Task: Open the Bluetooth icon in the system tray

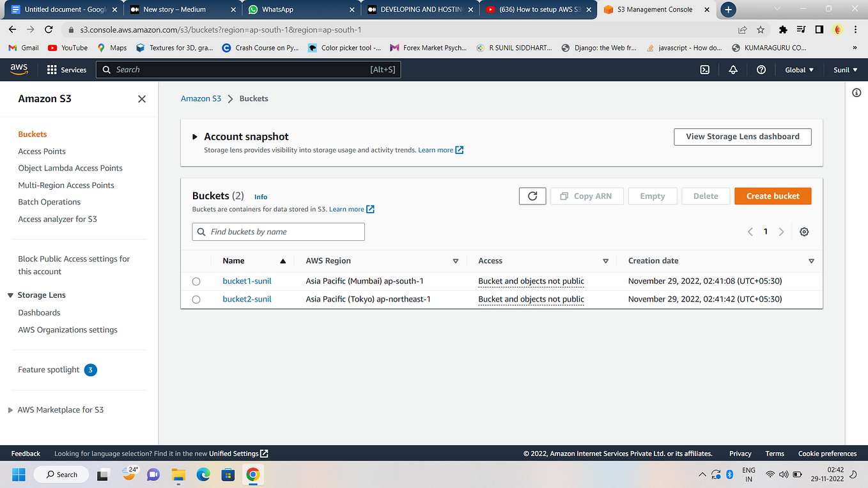Action: point(730,474)
